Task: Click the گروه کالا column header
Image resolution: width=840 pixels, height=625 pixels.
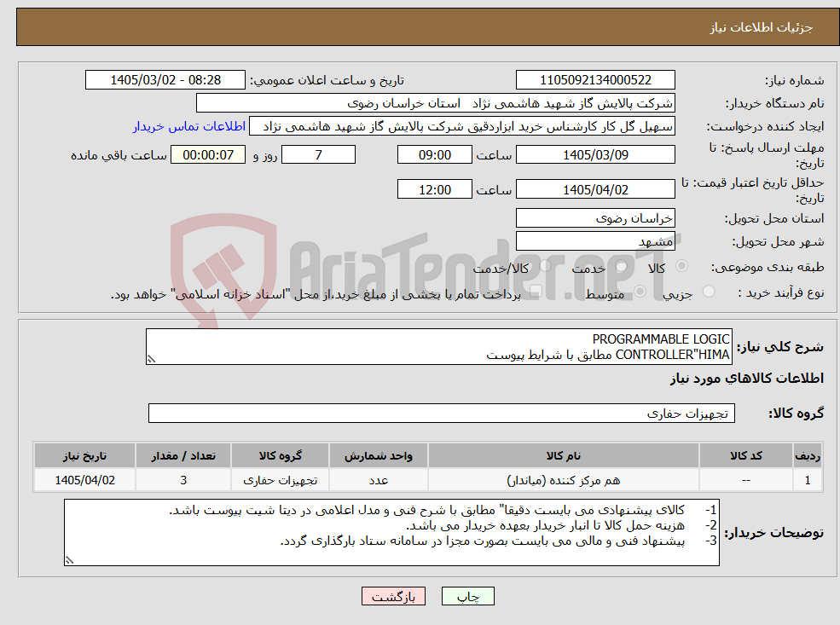Action: click(x=281, y=456)
